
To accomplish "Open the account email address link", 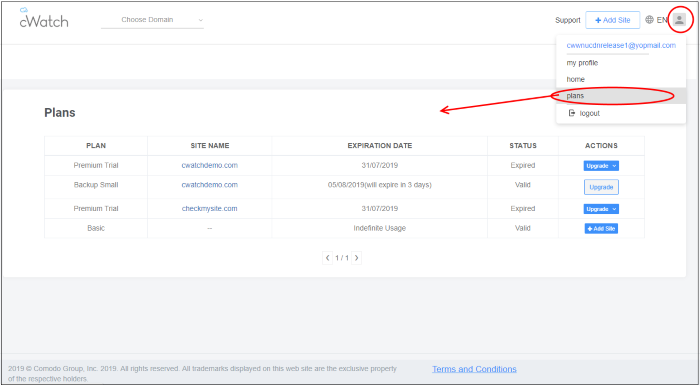I will coord(621,46).
